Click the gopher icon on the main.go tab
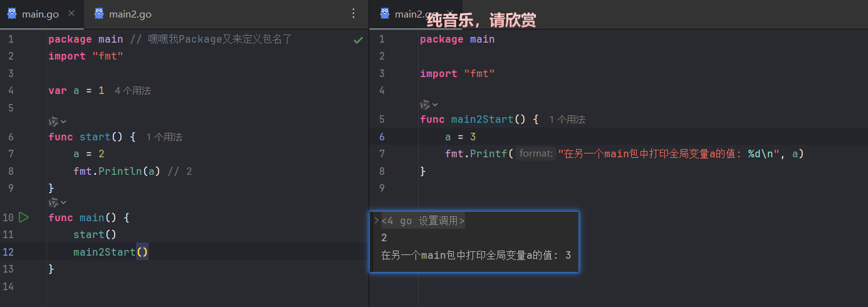The width and height of the screenshot is (868, 307). (x=12, y=14)
